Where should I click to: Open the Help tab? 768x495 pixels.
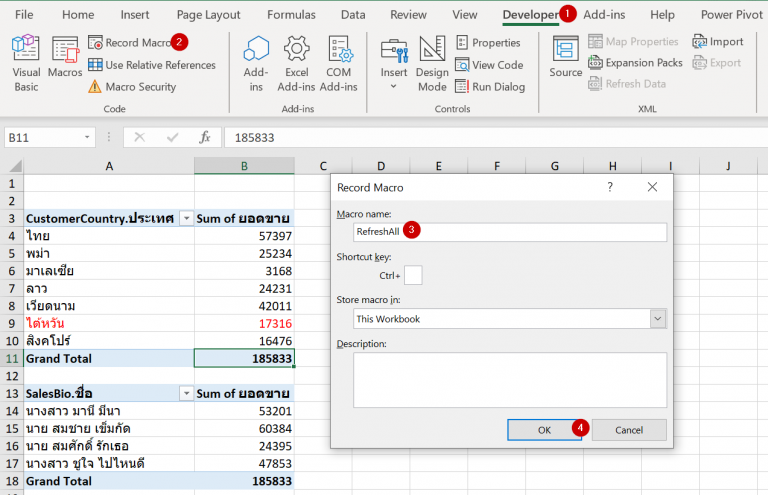coord(662,15)
